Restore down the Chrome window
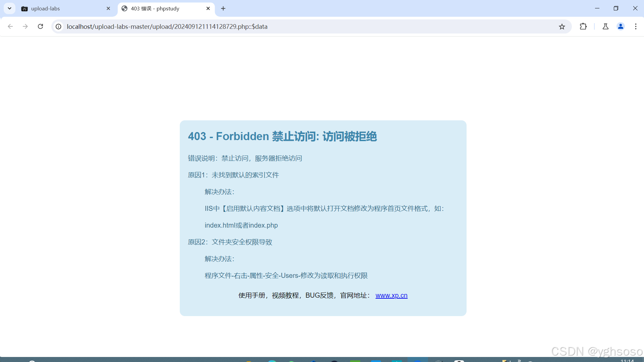Screen dimensions: 644x362 coord(616,8)
